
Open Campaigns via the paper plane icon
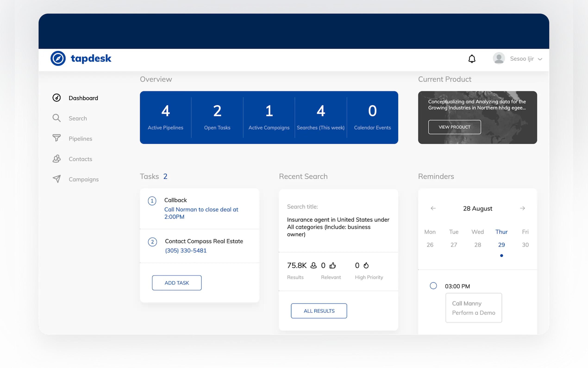[x=56, y=179]
